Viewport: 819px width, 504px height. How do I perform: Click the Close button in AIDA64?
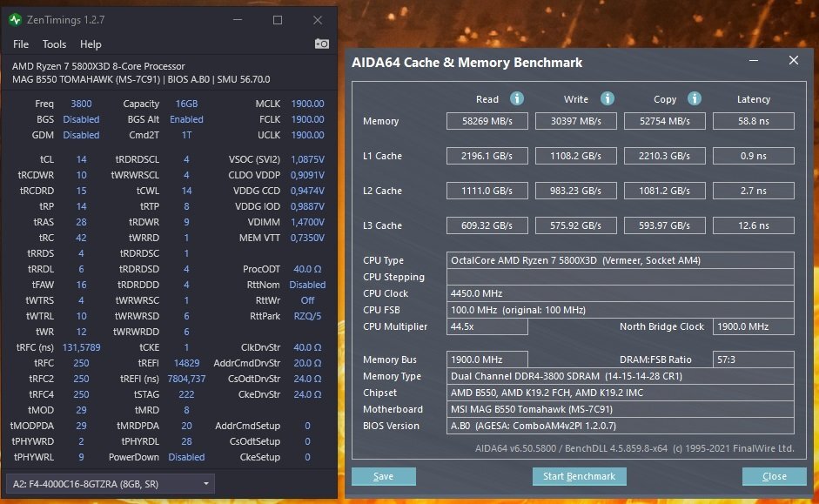pos(774,476)
